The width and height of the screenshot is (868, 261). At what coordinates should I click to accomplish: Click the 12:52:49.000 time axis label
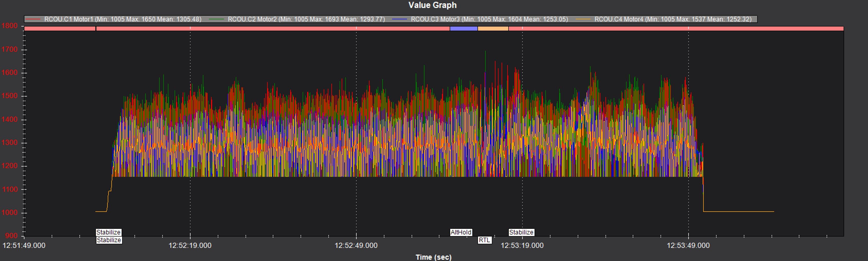pyautogui.click(x=356, y=246)
